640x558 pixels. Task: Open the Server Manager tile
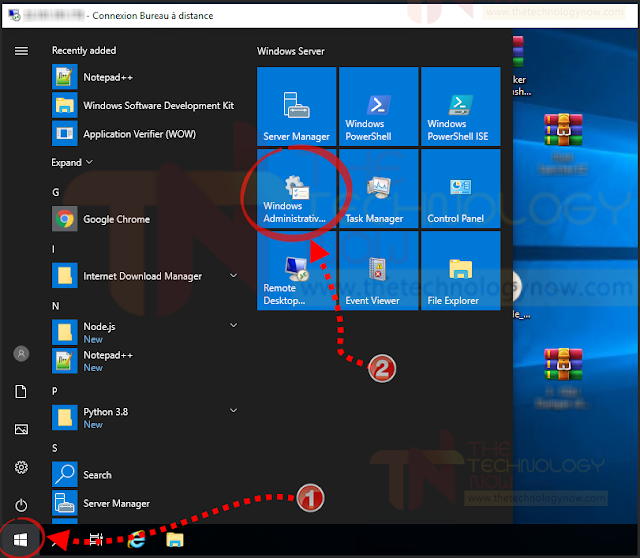pyautogui.click(x=296, y=107)
